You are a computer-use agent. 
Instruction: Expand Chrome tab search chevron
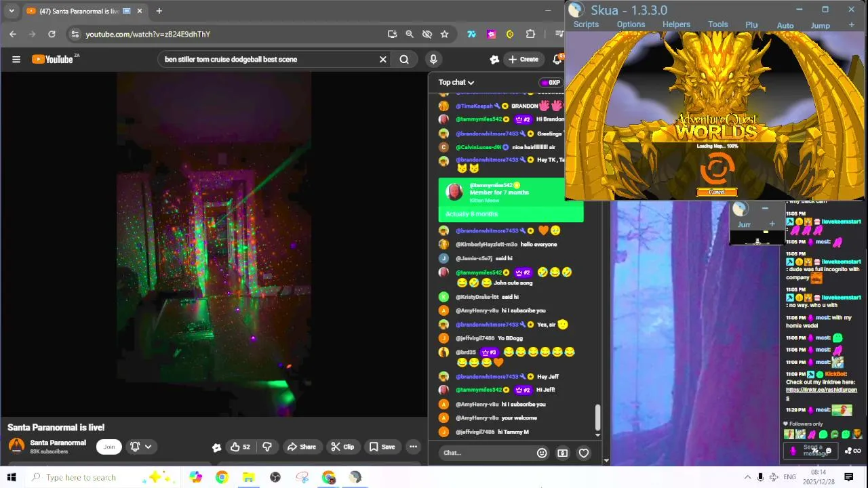point(11,11)
